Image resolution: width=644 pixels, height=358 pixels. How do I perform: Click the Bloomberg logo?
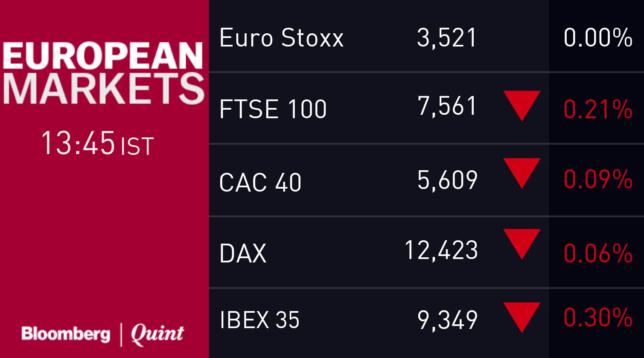[x=65, y=334]
